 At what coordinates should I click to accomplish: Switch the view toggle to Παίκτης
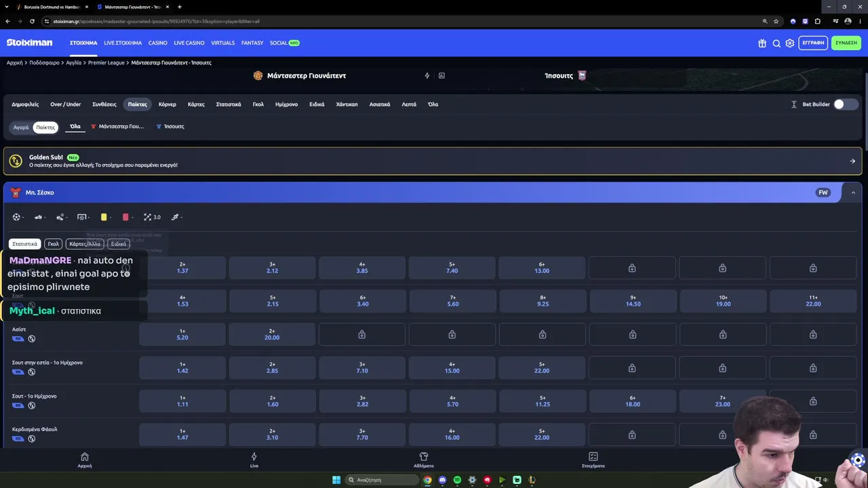(45, 127)
